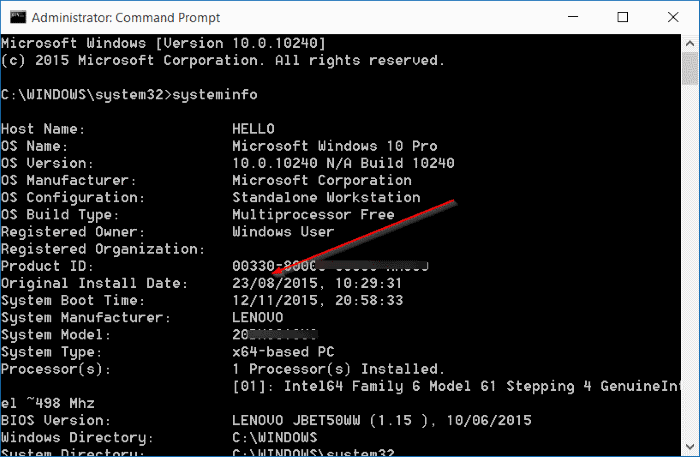This screenshot has width=700, height=457.
Task: Click the title text Administrator: Command Prompt
Action: (125, 17)
